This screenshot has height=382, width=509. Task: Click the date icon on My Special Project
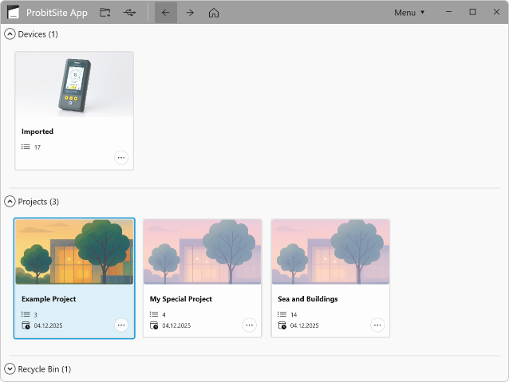coord(154,325)
